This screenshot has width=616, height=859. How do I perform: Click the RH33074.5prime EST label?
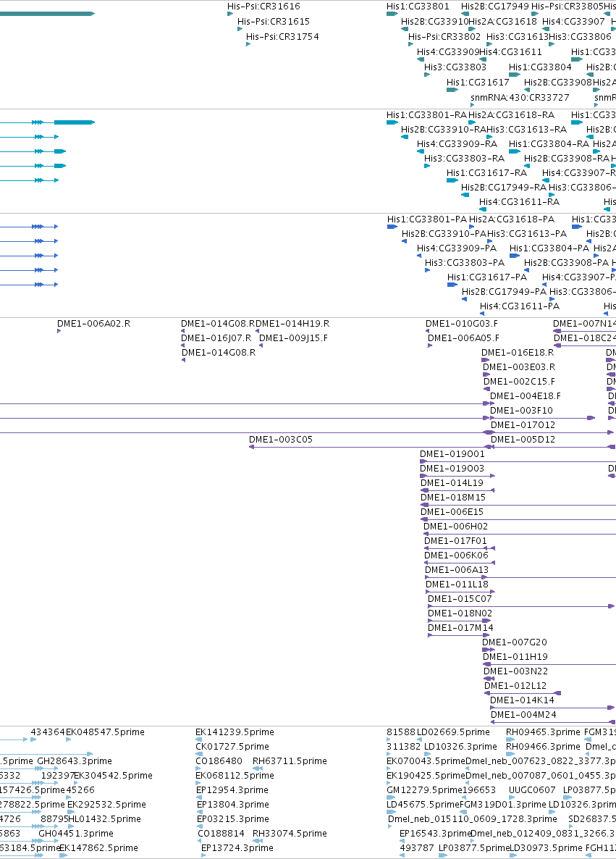pos(290,834)
